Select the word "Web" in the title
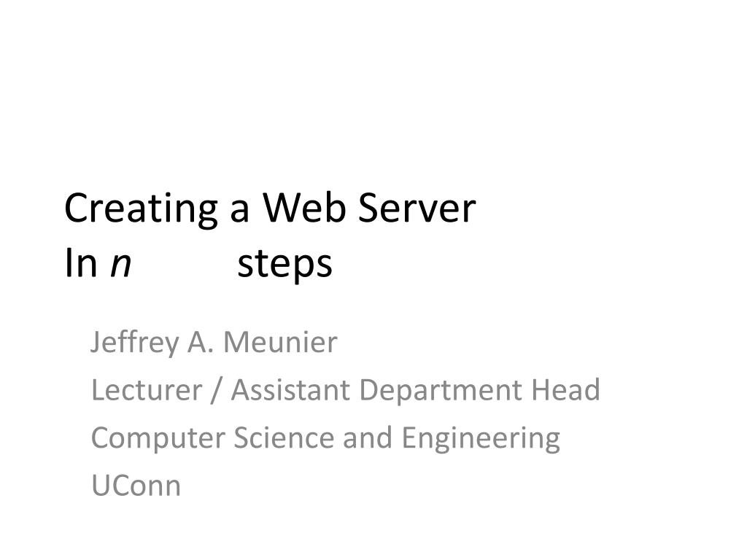The height and width of the screenshot is (560, 747). click(304, 208)
